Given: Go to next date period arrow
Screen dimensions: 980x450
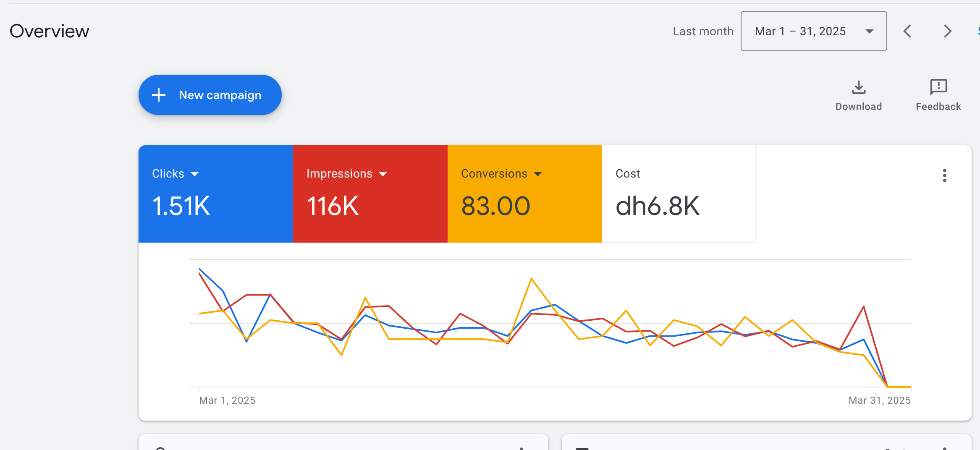Looking at the screenshot, I should pos(947,31).
